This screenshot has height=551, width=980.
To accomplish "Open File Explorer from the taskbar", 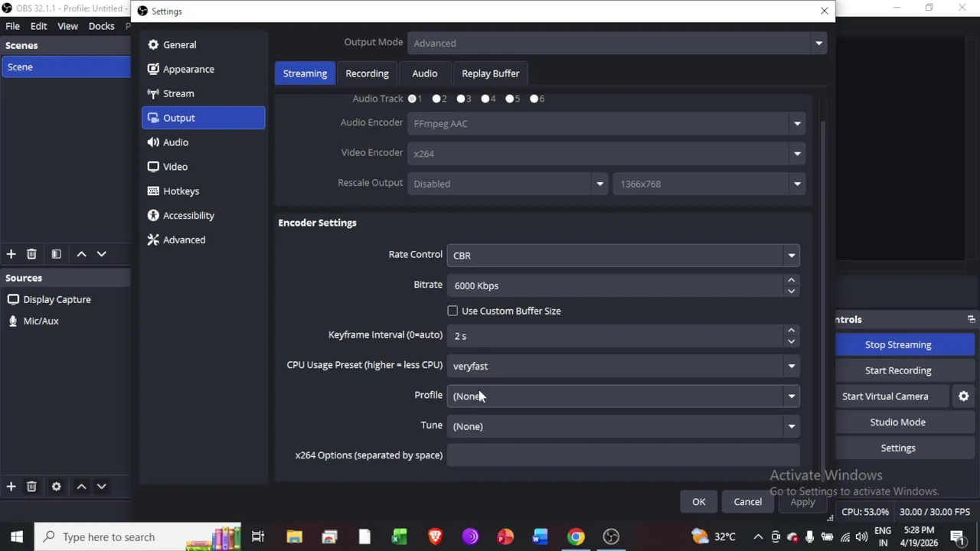I will (294, 536).
